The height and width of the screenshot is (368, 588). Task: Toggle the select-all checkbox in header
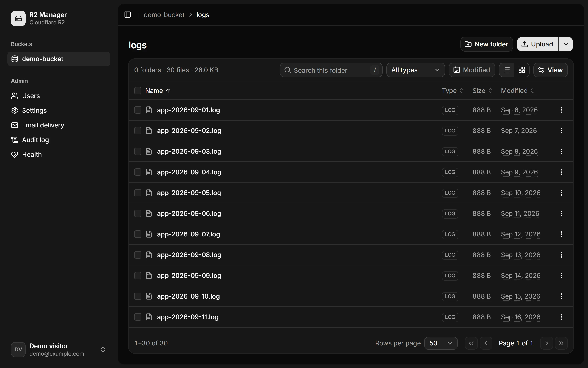pos(138,91)
